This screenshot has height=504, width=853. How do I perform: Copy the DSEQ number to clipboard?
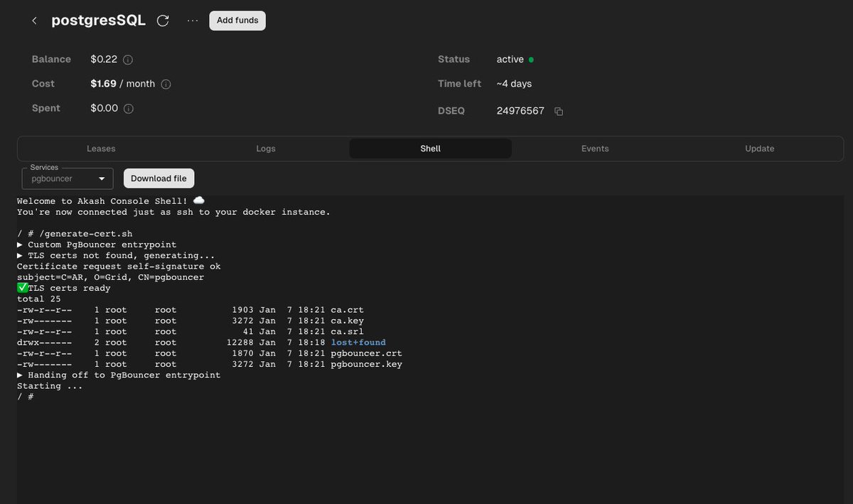coord(559,112)
